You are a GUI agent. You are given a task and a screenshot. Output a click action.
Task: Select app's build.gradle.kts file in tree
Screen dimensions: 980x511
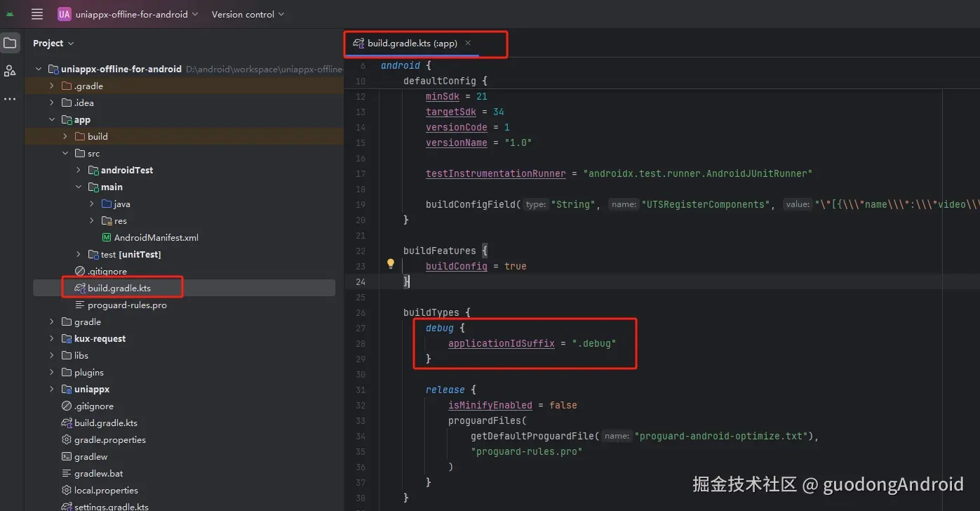[119, 288]
